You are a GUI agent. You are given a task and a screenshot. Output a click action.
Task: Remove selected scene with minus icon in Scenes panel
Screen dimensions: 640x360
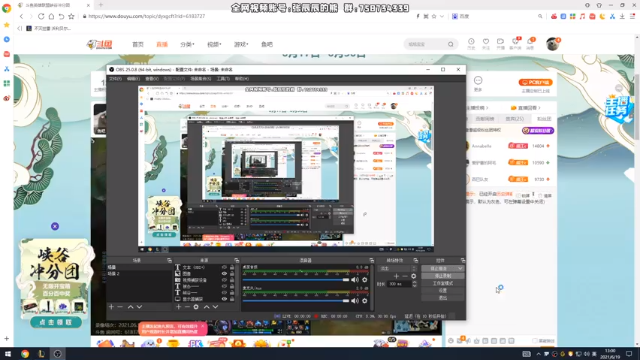click(x=120, y=307)
